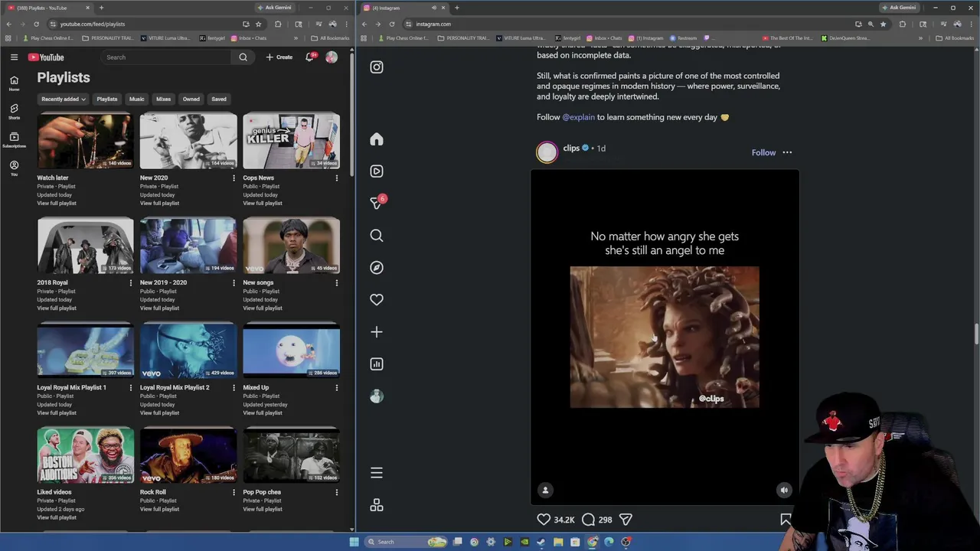This screenshot has width=980, height=551.
Task: Open Steam from the taskbar
Action: pos(541,542)
